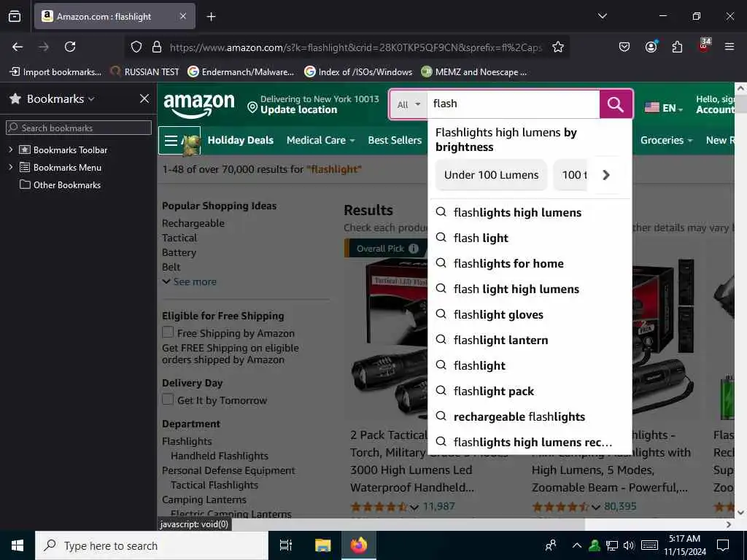747x560 pixels.
Task: Click the scroll-right arrow in lumens chips
Action: click(x=606, y=175)
